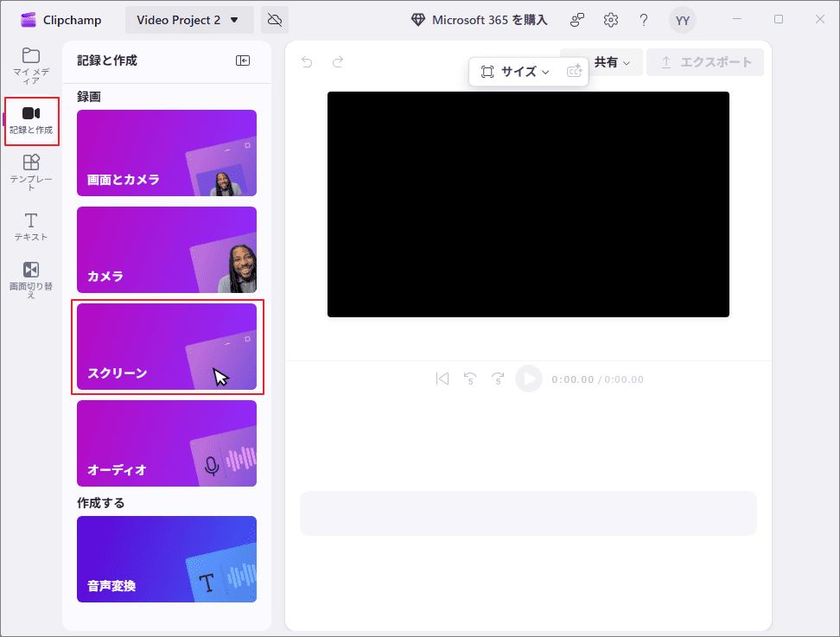Skip to the start of the video
The image size is (840, 637).
tap(442, 379)
